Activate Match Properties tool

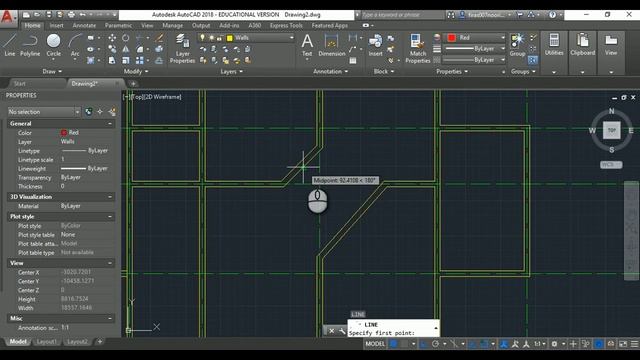(418, 49)
